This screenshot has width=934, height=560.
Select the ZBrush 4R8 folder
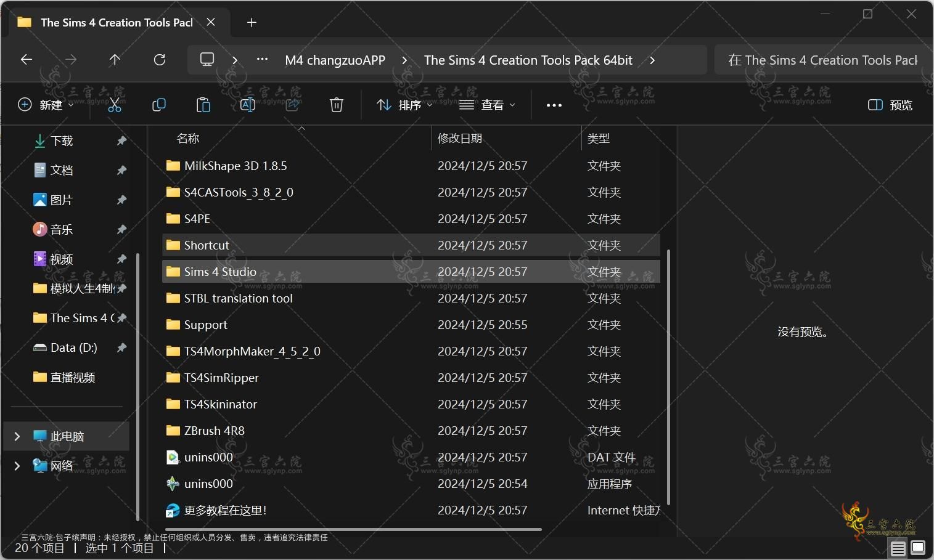(411, 431)
